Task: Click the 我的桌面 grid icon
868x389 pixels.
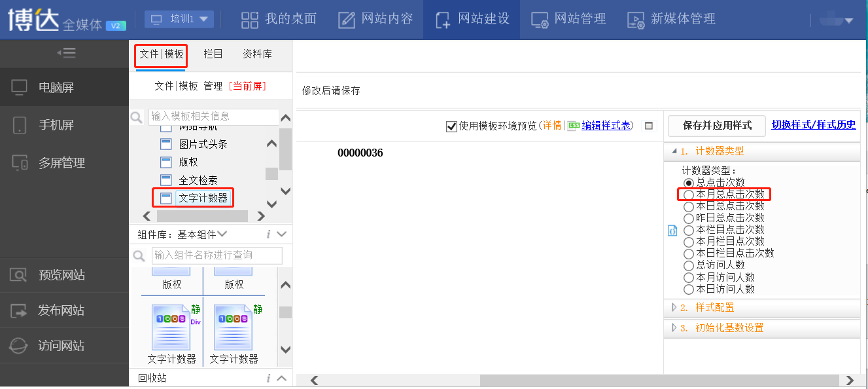Action: pyautogui.click(x=250, y=20)
